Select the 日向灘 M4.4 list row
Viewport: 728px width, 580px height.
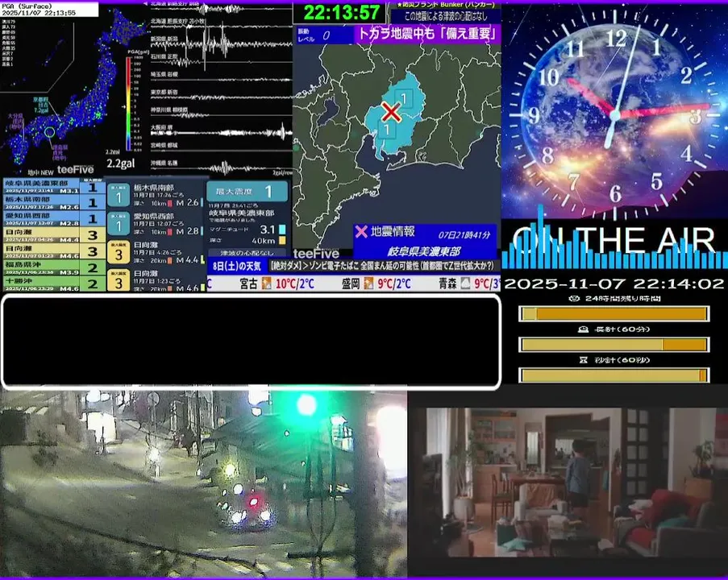[53, 234]
